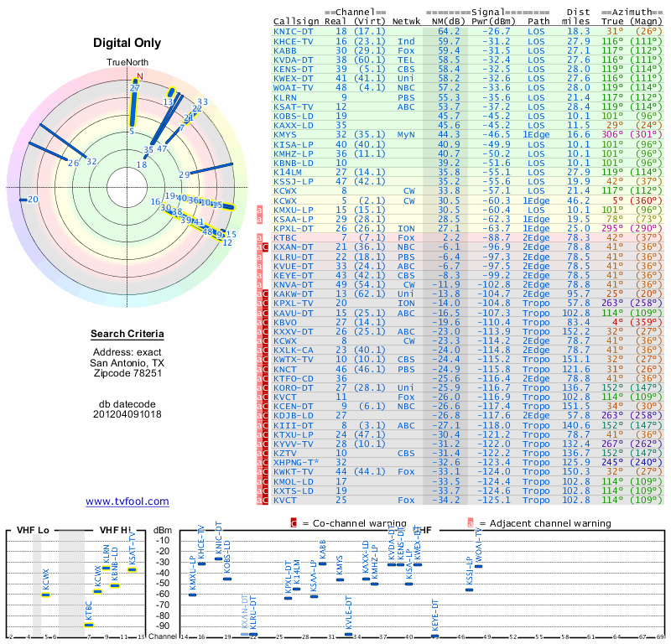Select the co-channel 'C' flag beside XHPNG-T

click(265, 462)
